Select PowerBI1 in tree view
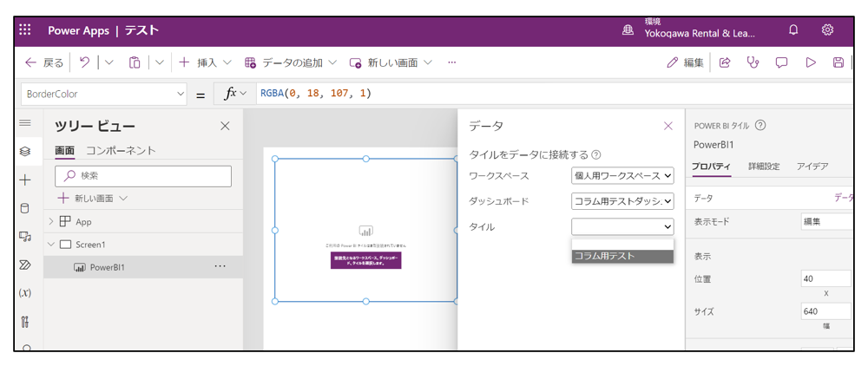 108,267
